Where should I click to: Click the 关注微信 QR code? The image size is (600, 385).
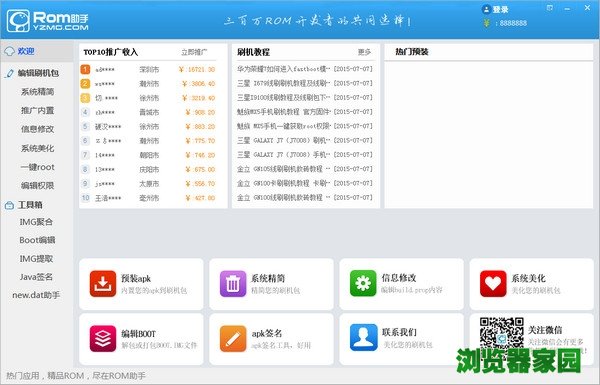coord(502,333)
